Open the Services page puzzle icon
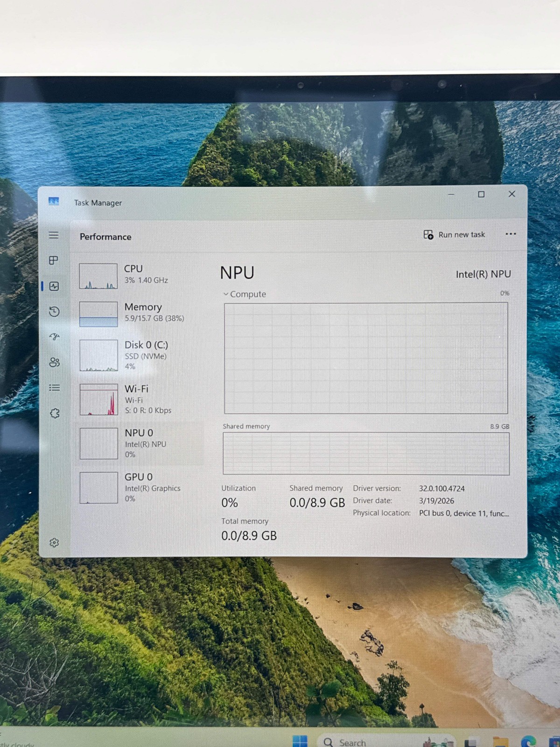The height and width of the screenshot is (747, 560). click(x=55, y=413)
